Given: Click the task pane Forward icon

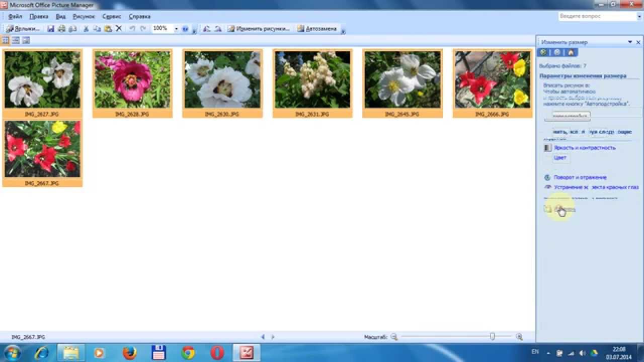Looking at the screenshot, I should pyautogui.click(x=557, y=52).
